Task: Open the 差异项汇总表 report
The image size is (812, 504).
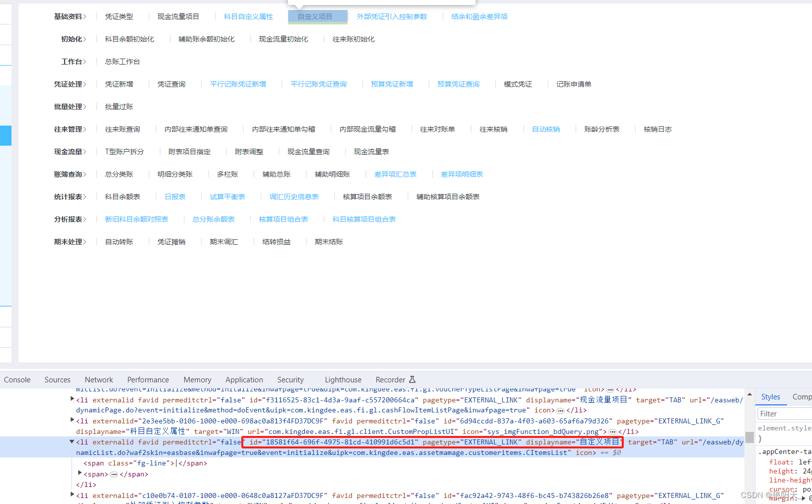Action: (x=395, y=174)
